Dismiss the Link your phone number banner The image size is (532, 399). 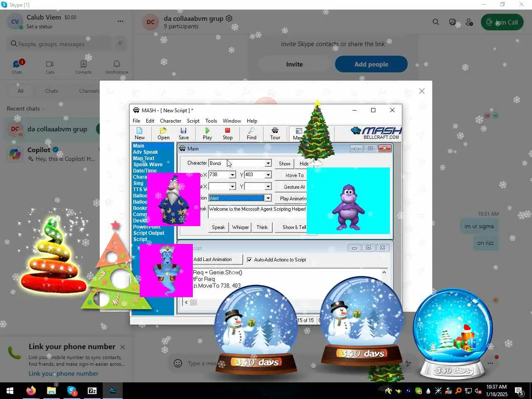(x=123, y=347)
